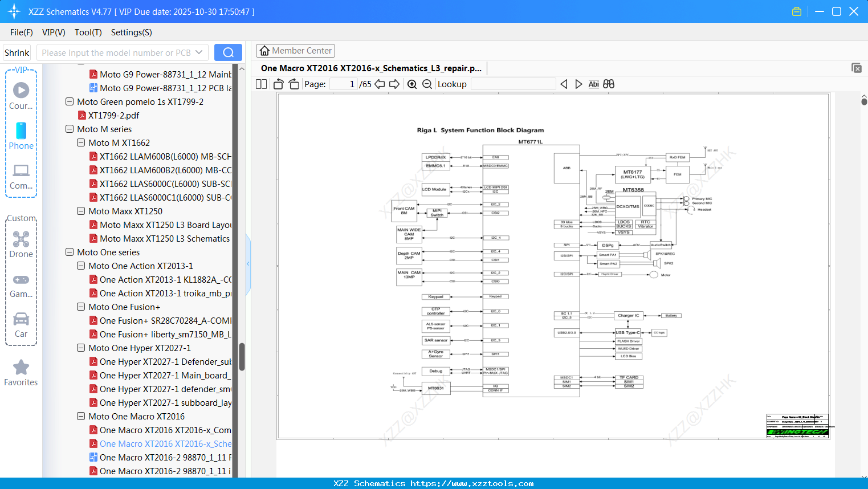
Task: Toggle match case with the Abi icon
Action: pos(593,84)
